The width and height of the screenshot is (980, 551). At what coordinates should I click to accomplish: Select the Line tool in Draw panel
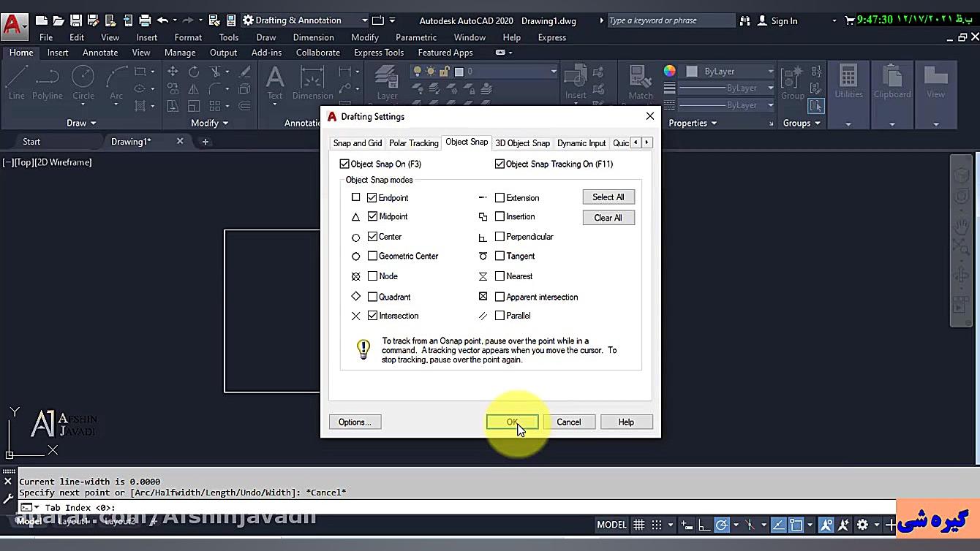coord(16,82)
